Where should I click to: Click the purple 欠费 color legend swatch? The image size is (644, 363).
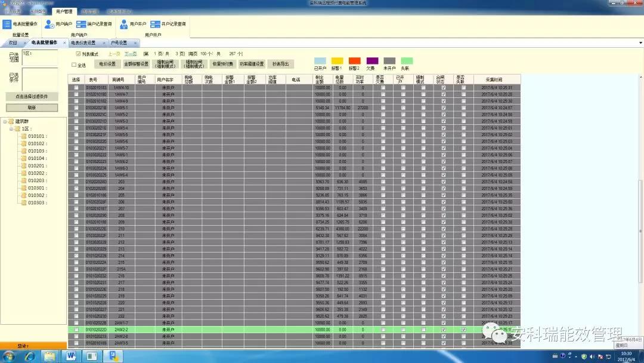click(x=372, y=61)
